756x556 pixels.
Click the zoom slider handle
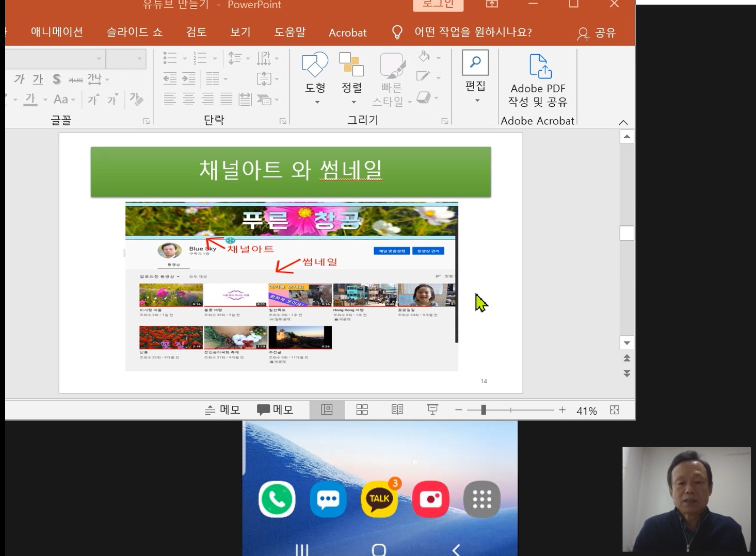click(484, 410)
